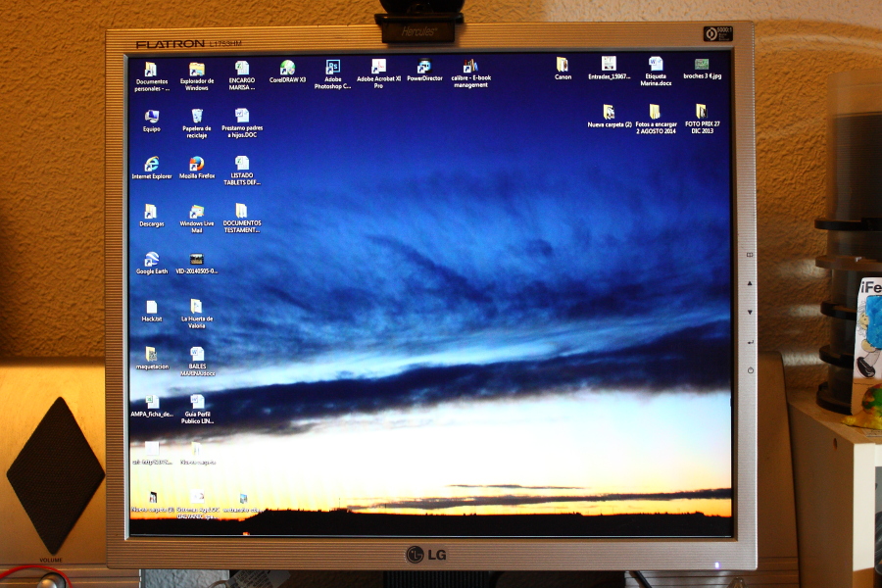Select the ENCARGO MARISA spreadsheet file
Image resolution: width=882 pixels, height=588 pixels.
pyautogui.click(x=242, y=75)
